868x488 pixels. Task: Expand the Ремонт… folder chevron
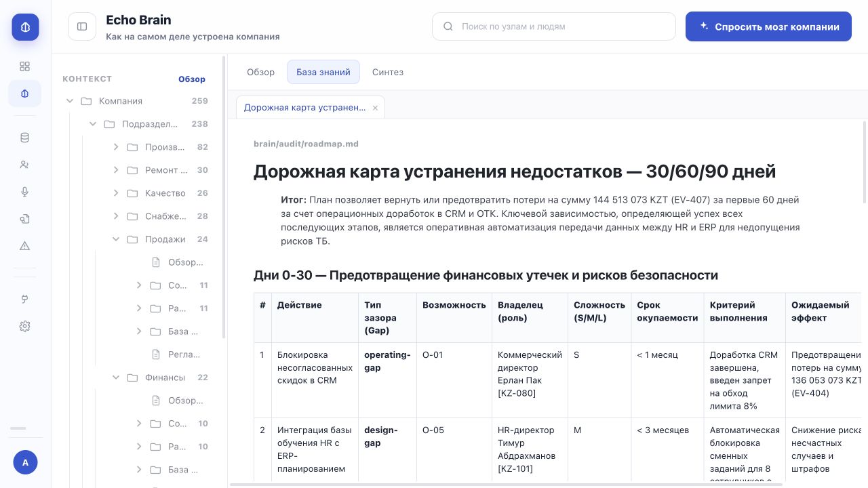pyautogui.click(x=116, y=170)
